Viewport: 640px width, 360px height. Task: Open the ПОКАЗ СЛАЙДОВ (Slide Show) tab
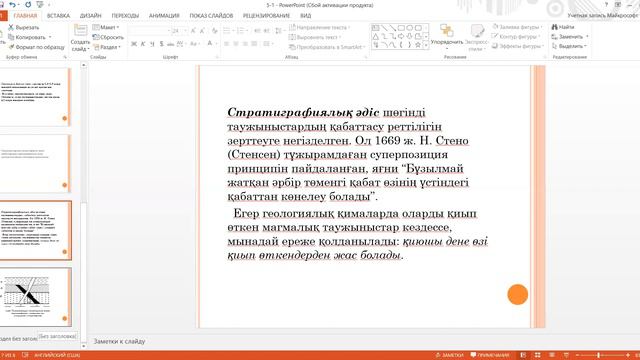211,16
